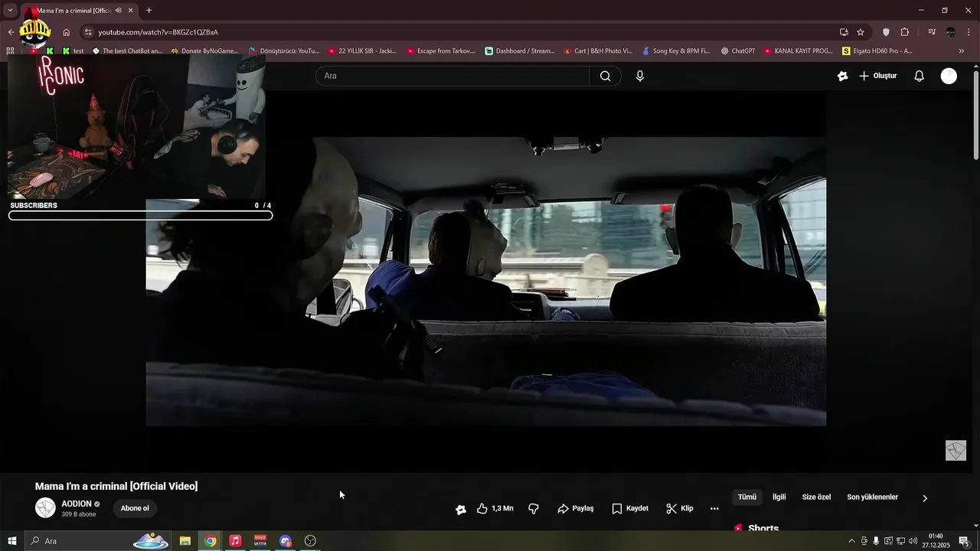Show more bookmarks with double chevron
The height and width of the screenshot is (551, 980).
962,51
